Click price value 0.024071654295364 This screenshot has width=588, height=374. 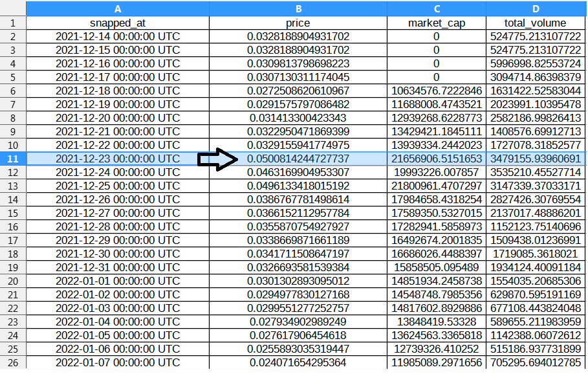(298, 362)
